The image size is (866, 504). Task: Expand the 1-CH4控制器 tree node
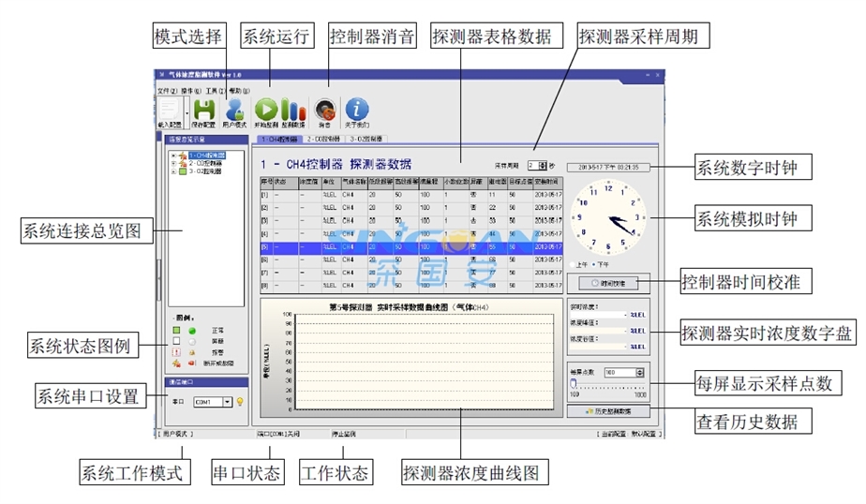[172, 155]
